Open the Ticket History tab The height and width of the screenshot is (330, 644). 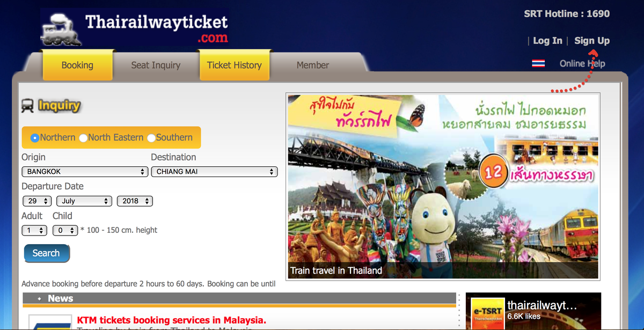[234, 65]
